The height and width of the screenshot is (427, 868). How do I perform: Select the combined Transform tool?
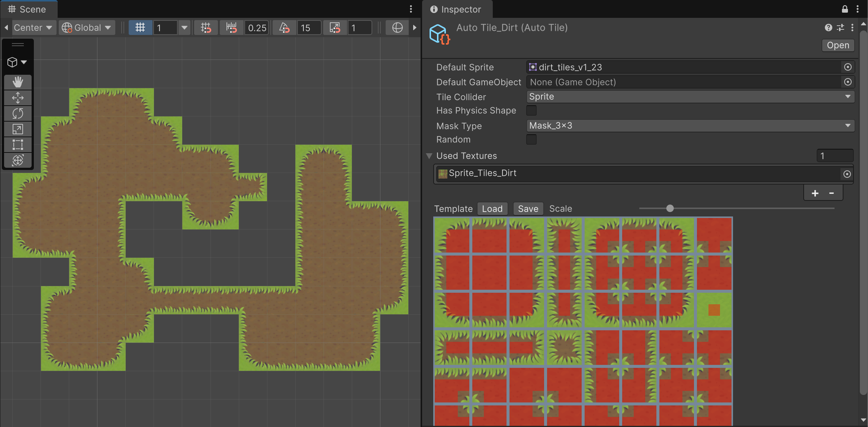click(x=17, y=160)
